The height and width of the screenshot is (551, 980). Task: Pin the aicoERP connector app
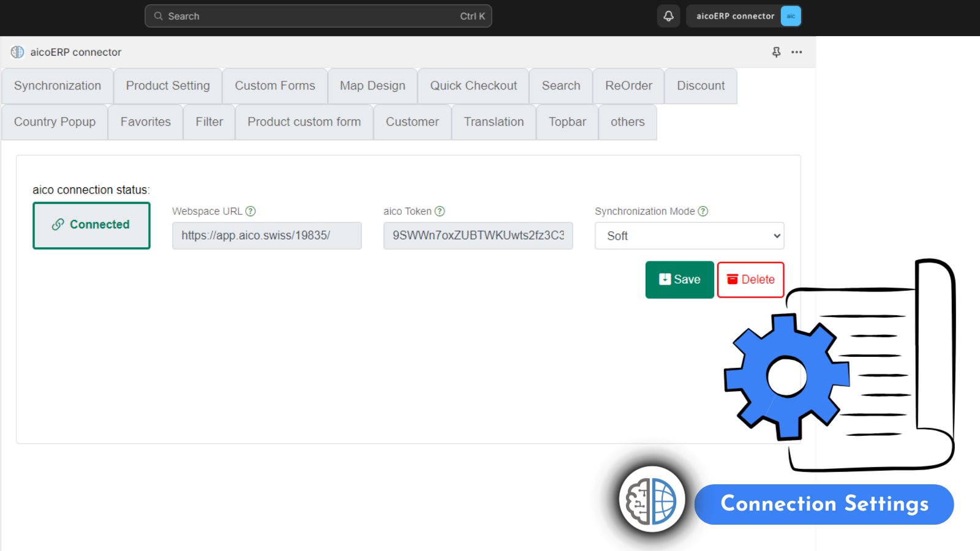pos(776,52)
